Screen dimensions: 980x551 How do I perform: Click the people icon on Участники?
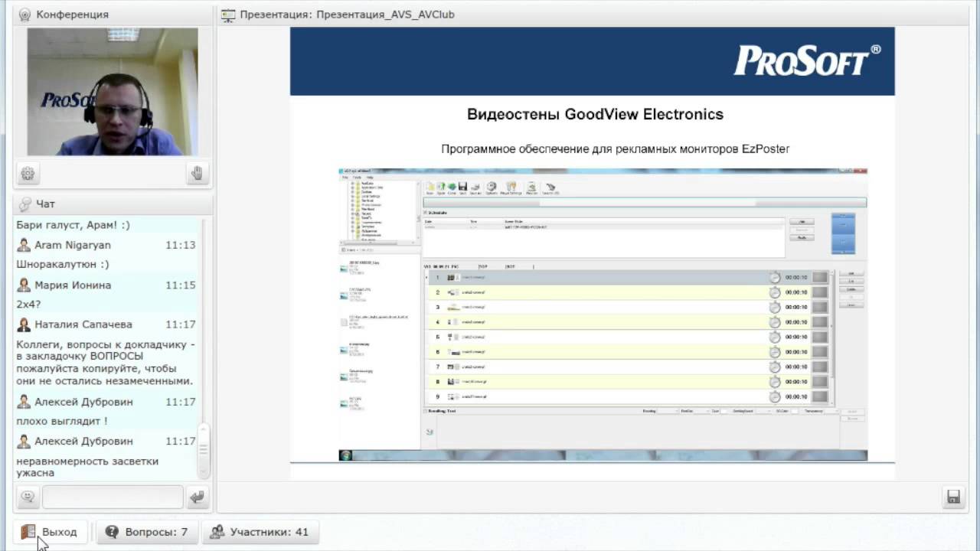[217, 532]
